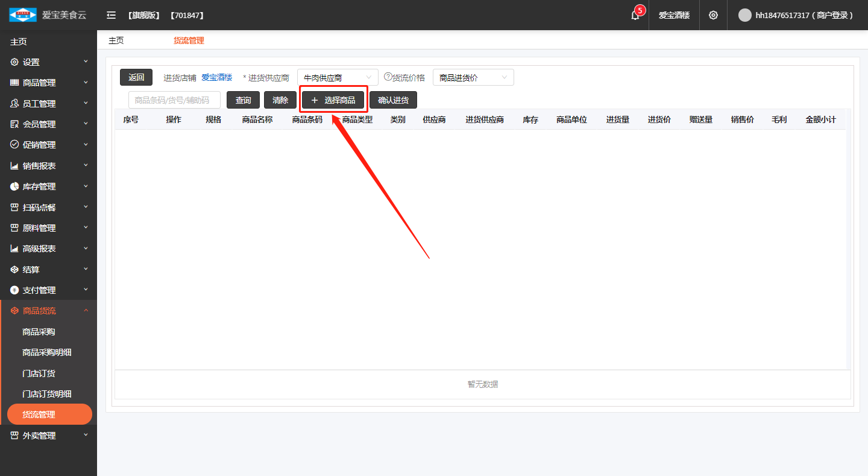Open settings gear icon in header
The image size is (868, 476).
tap(713, 15)
